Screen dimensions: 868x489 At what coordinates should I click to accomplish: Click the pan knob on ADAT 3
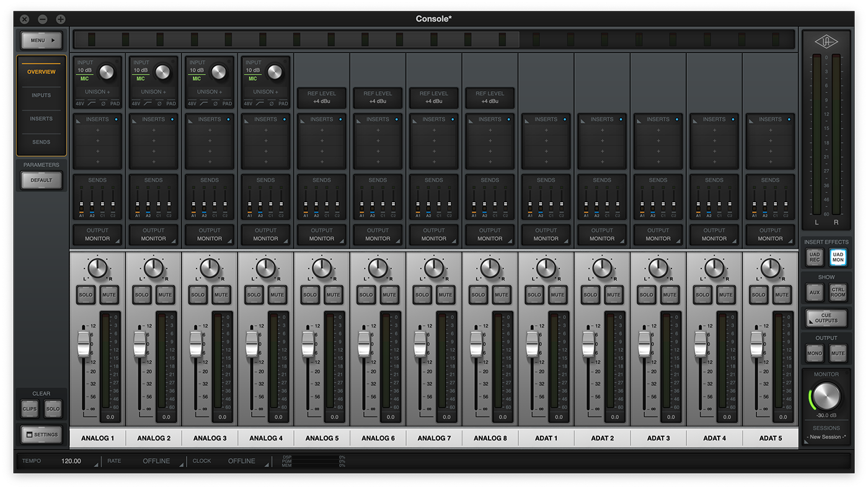(658, 268)
